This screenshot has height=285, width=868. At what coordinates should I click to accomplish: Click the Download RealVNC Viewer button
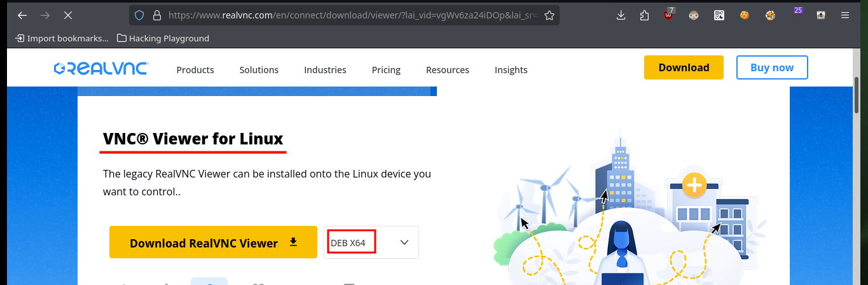pos(213,242)
